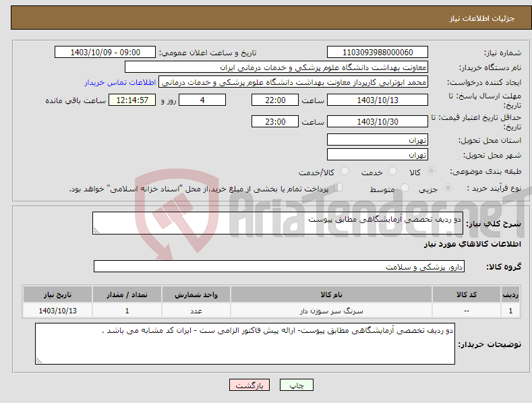Click the need number field 1103093988000060

coord(378,53)
